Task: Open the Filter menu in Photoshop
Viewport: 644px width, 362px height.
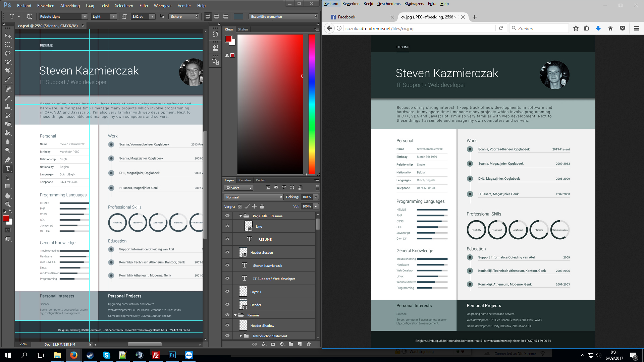Action: tap(144, 6)
